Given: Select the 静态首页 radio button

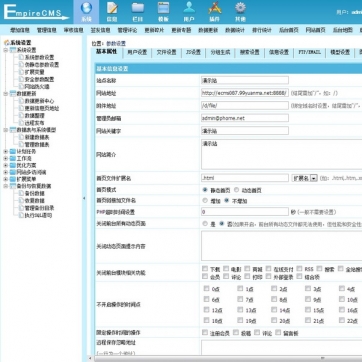Looking at the screenshot, I should click(x=205, y=190).
